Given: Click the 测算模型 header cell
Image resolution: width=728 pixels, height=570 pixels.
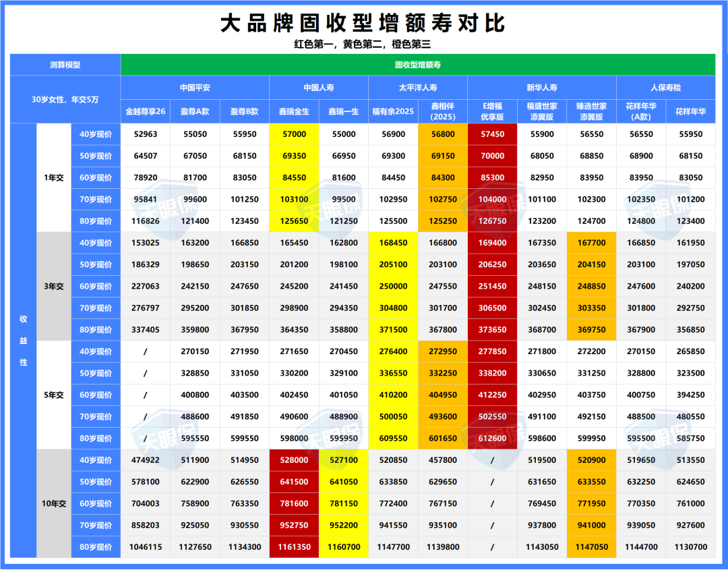Looking at the screenshot, I should coord(65,65).
